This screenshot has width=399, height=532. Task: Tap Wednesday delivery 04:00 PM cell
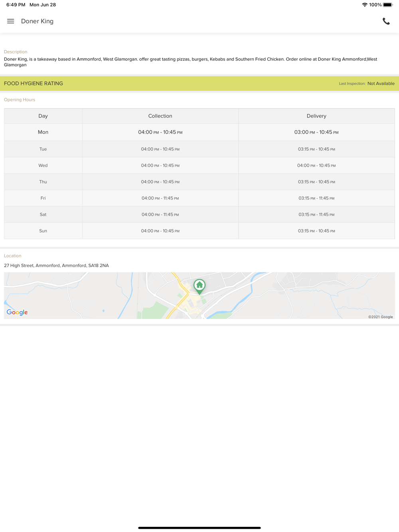[316, 166]
